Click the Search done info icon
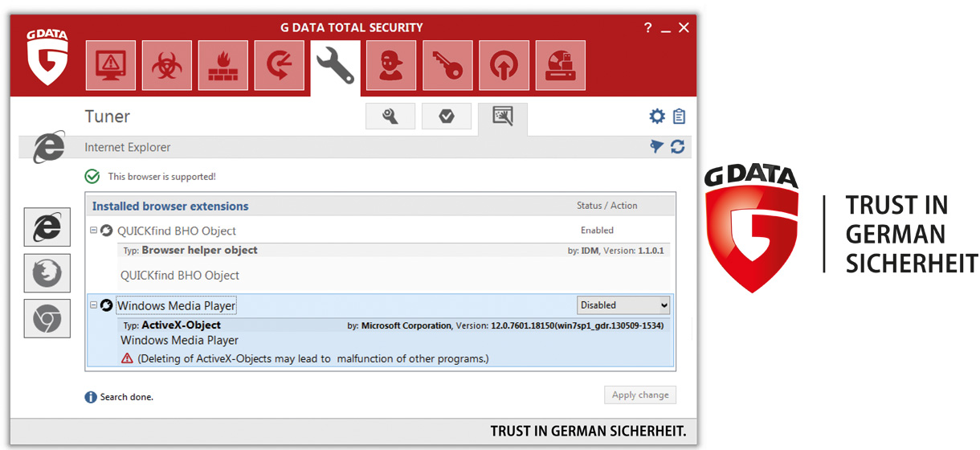Viewport: 980px width, 450px height. point(91,397)
